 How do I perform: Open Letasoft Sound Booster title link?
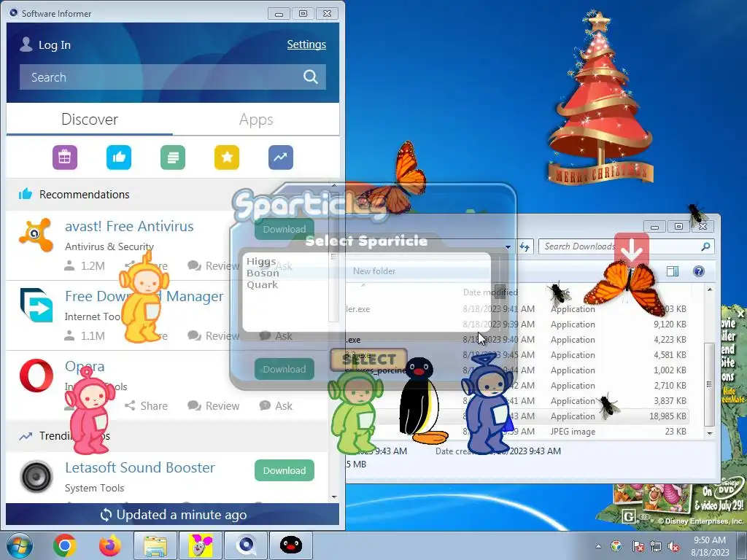pyautogui.click(x=140, y=467)
